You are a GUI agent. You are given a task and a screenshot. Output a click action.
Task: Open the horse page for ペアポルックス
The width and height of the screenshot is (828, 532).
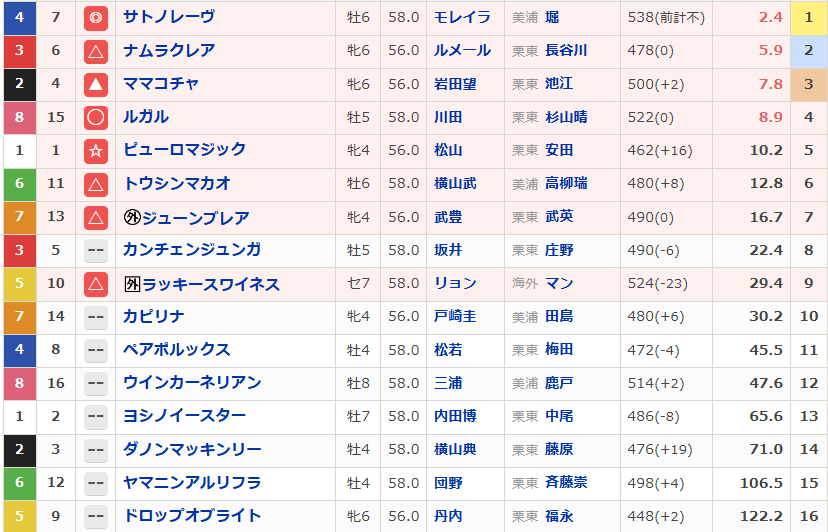tap(176, 350)
